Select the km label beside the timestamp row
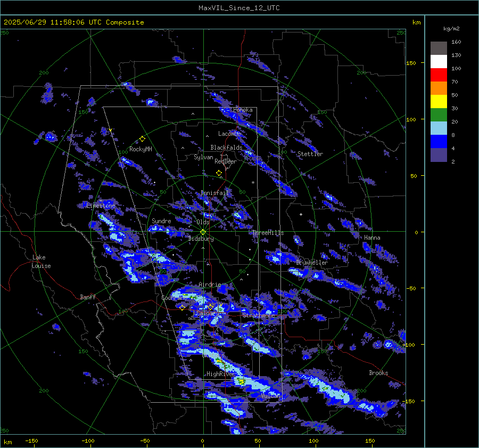This screenshot has width=479, height=448. pos(416,22)
